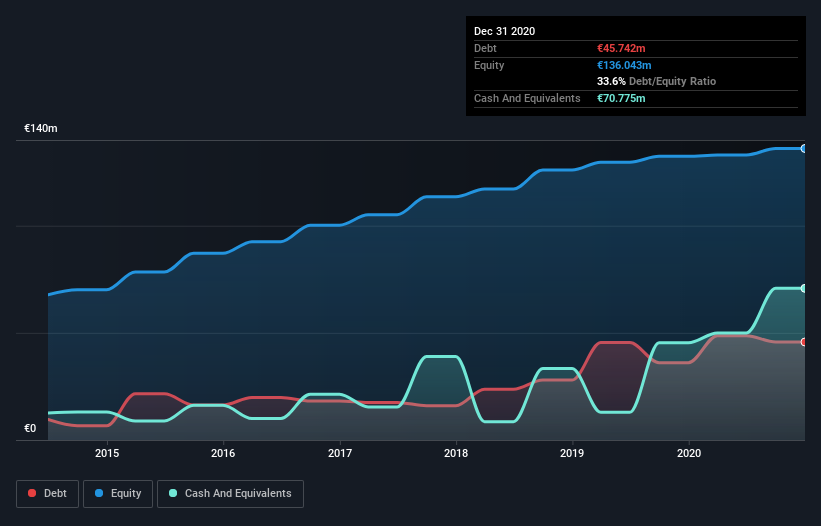Click the 2019 x-axis label
821x526 pixels.
tap(572, 454)
